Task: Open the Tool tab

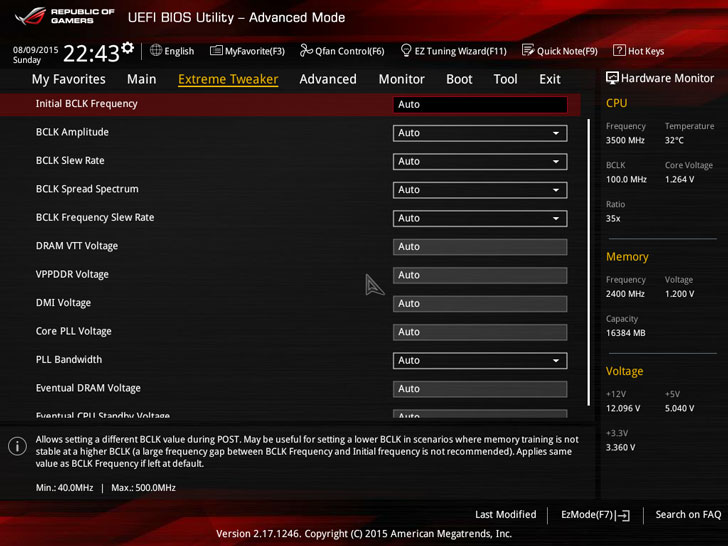Action: (x=505, y=79)
